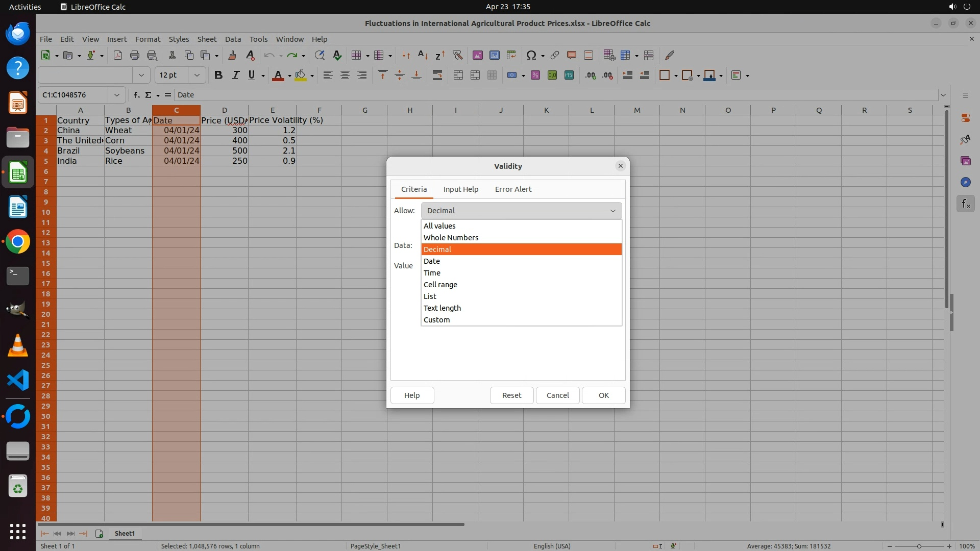Screen dimensions: 980x551
Task: Click the Insert Chart toolbar icon
Action: coord(494,55)
